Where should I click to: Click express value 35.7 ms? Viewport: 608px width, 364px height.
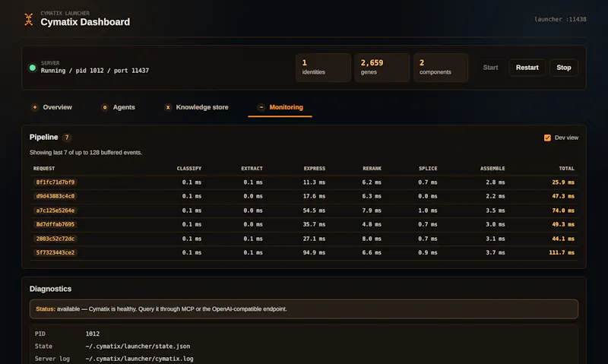pos(314,224)
